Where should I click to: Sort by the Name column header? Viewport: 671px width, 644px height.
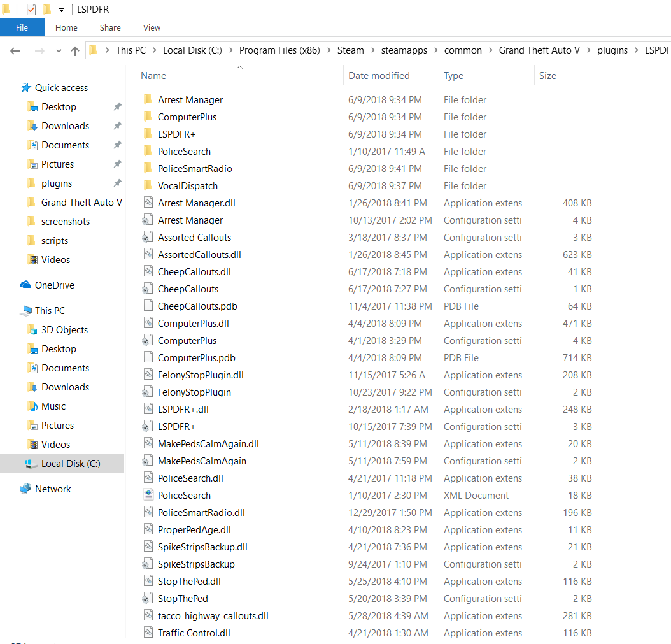pyautogui.click(x=153, y=76)
